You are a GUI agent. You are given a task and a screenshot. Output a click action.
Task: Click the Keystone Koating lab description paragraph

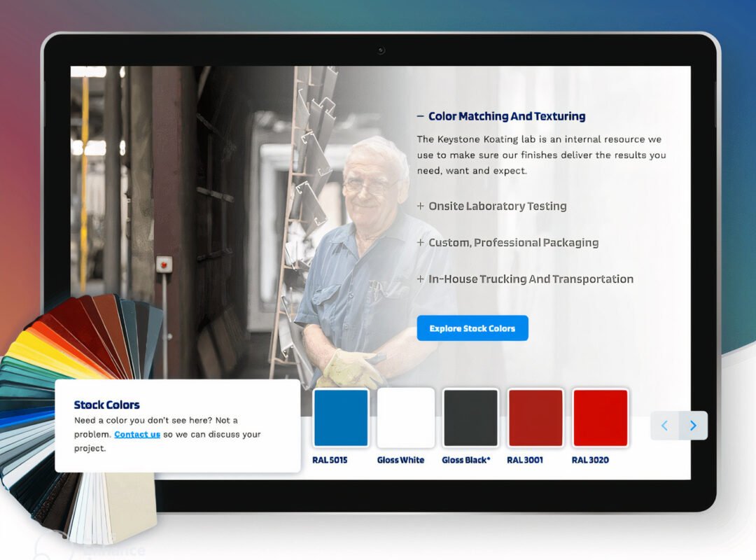click(x=541, y=155)
